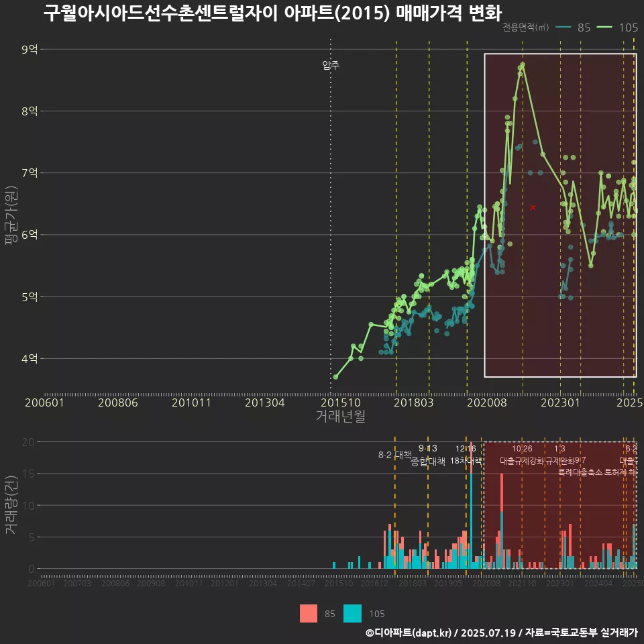Click the teal 105 legend swatch

coord(352,614)
